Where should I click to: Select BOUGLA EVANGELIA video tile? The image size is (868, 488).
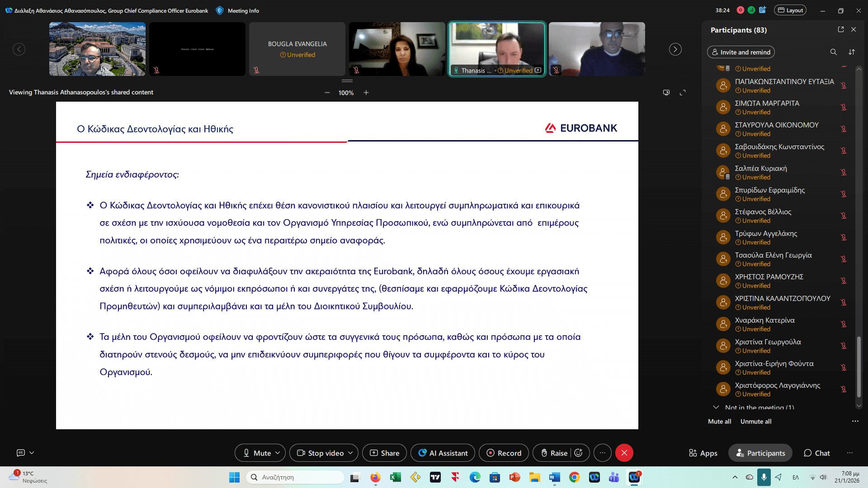pyautogui.click(x=297, y=49)
